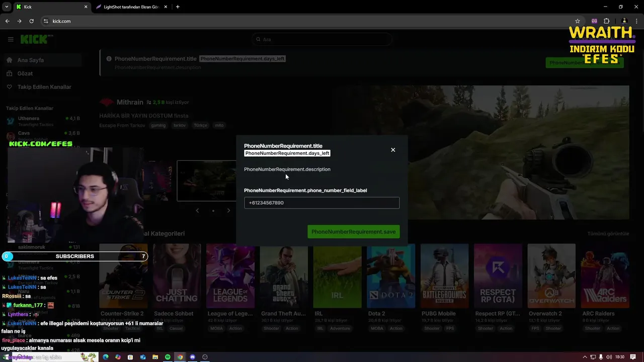Click 'Tümünü görüntüle' link

(x=608, y=234)
